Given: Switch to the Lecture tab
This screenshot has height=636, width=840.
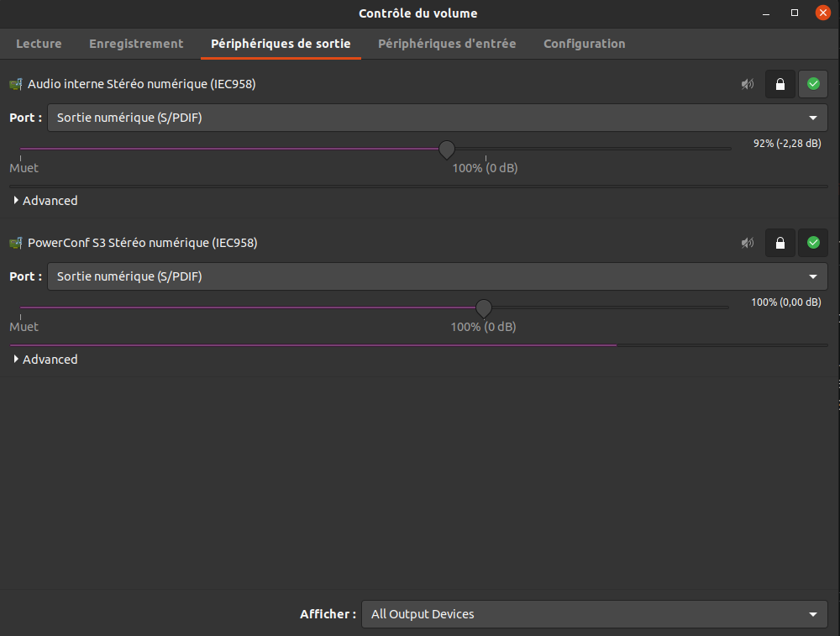Looking at the screenshot, I should tap(39, 44).
